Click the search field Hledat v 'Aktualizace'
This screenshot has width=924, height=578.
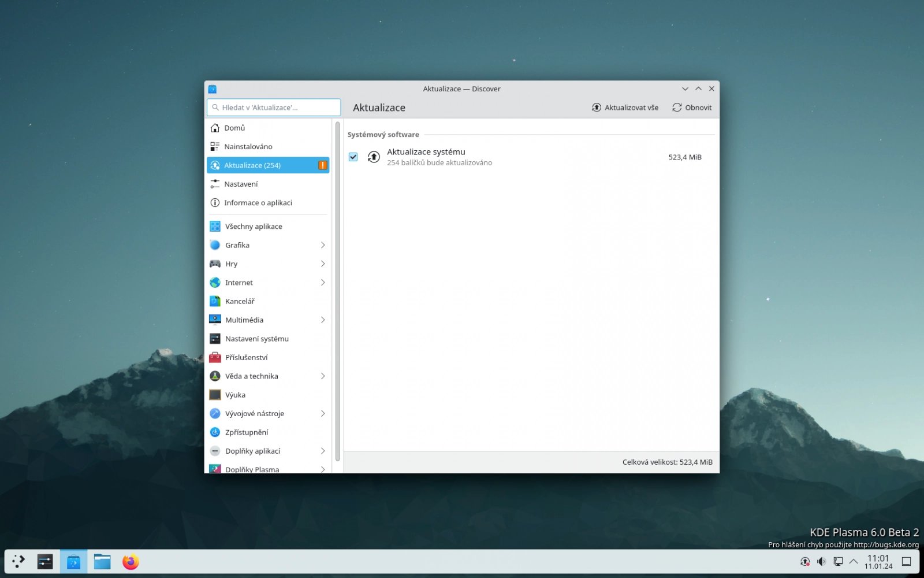(x=274, y=108)
